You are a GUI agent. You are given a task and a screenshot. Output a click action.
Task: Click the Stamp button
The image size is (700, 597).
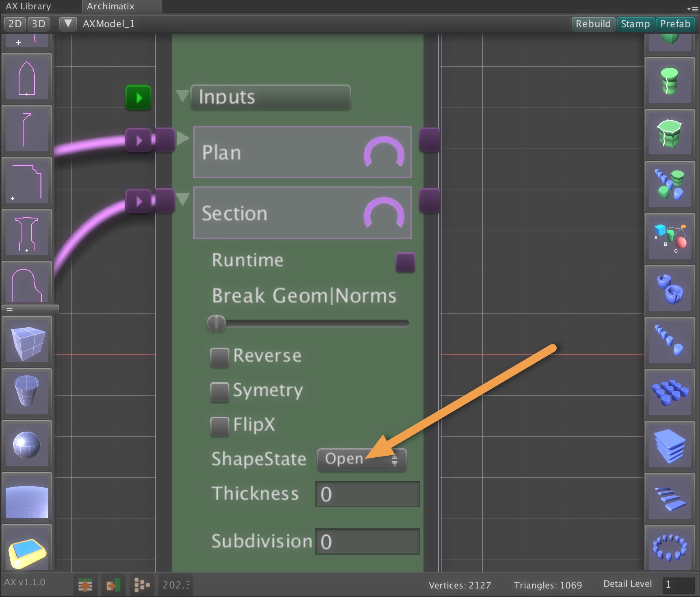coord(635,24)
